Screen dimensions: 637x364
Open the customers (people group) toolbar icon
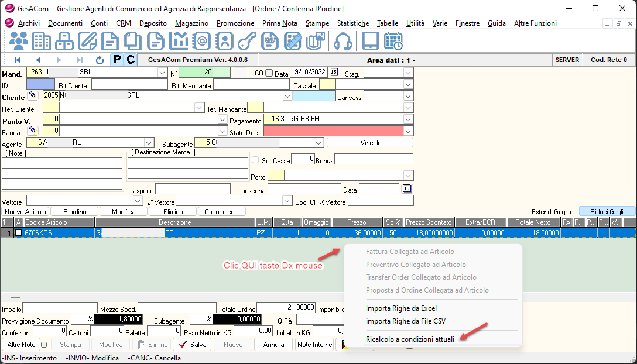coord(19,41)
